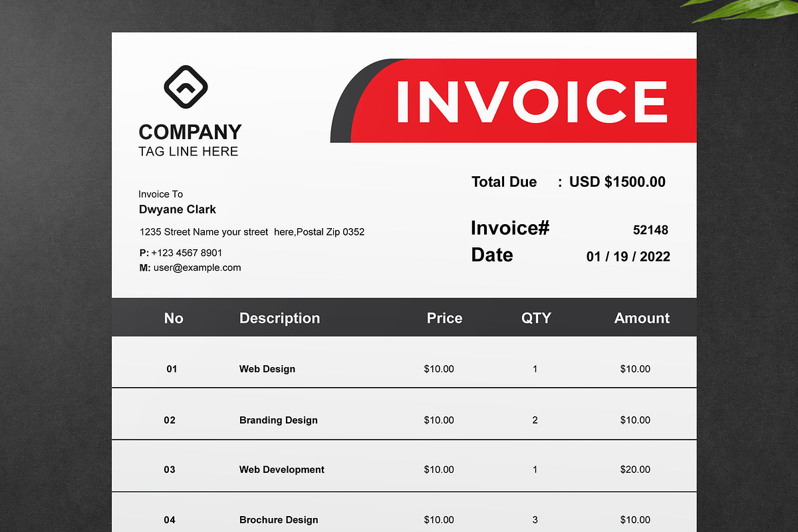Open the QTY column header

[x=536, y=318]
